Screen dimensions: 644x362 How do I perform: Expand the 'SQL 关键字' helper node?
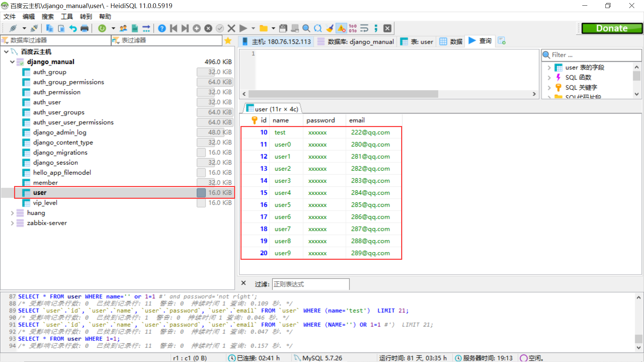click(549, 88)
